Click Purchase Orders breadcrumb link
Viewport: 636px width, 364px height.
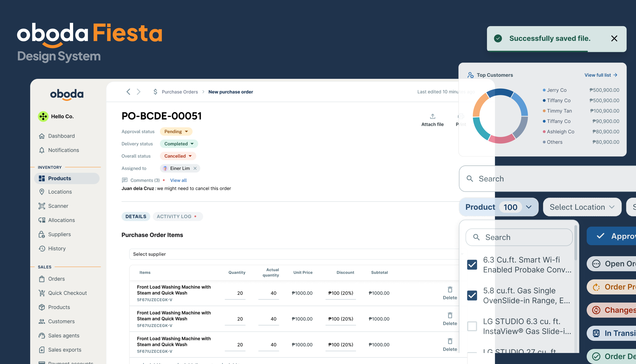click(x=180, y=92)
